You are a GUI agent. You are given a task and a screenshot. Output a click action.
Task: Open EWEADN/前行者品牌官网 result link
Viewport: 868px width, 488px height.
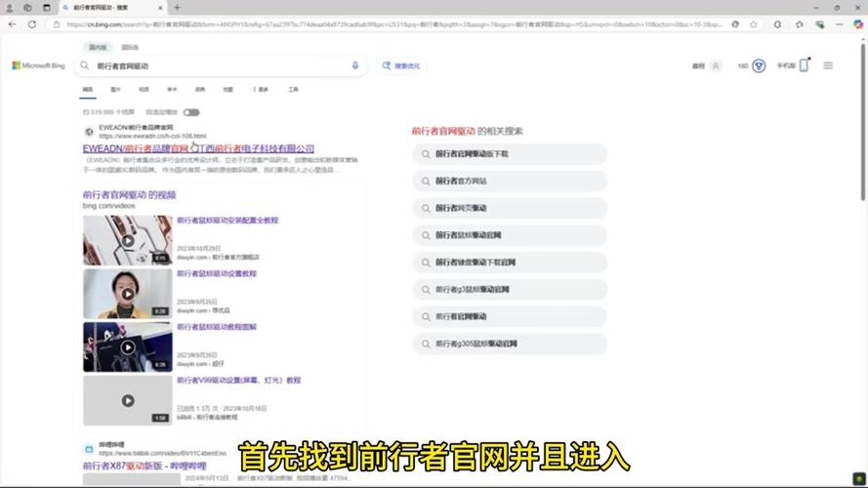(198, 148)
